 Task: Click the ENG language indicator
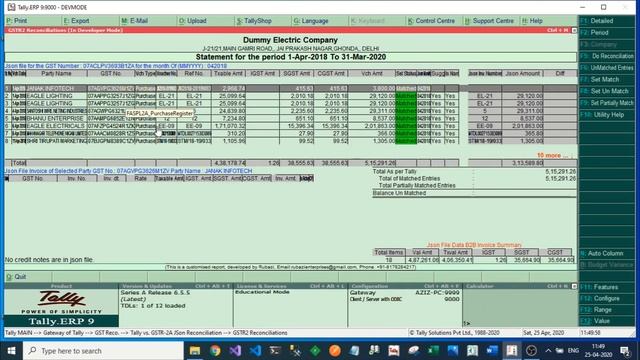coord(573,351)
